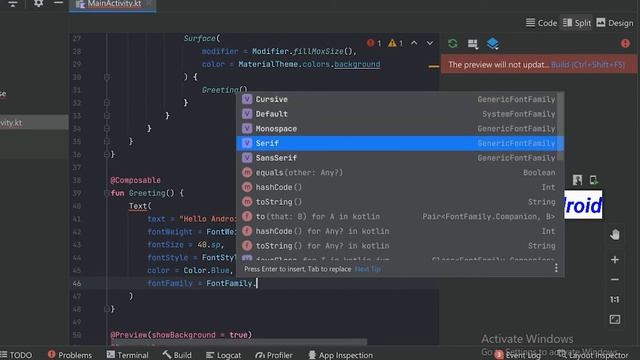Open the Problems tool window
The image size is (640, 360).
(x=70, y=355)
